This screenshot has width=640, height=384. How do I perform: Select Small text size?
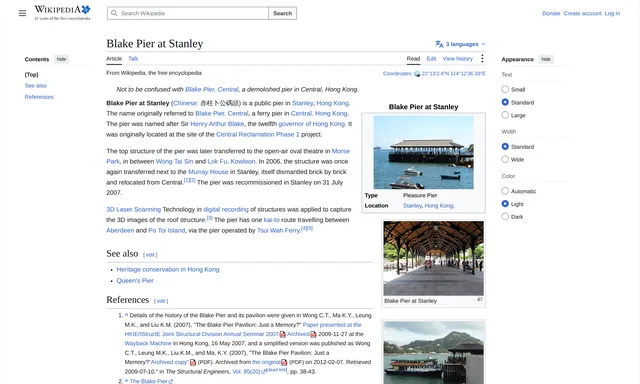click(505, 89)
